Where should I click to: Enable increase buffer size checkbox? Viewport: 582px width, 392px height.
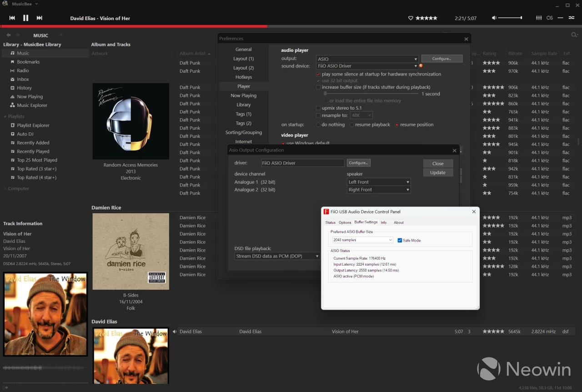318,87
